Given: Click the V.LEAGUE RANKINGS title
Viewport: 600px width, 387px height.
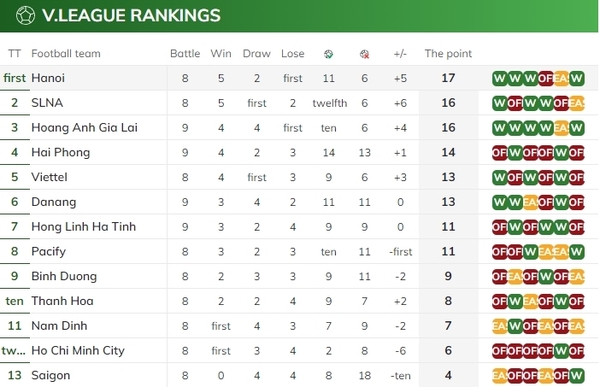Looking at the screenshot, I should (x=131, y=16).
